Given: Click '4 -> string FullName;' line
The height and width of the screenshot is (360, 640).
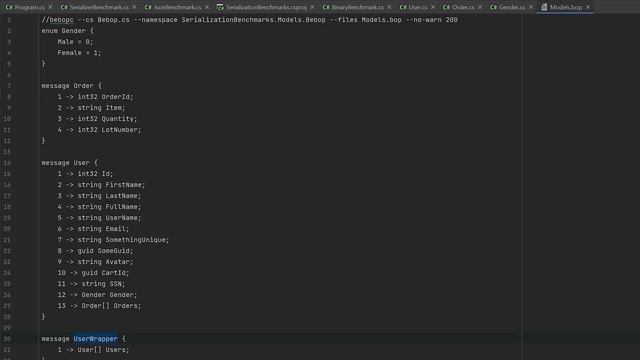Looking at the screenshot, I should [x=99, y=207].
